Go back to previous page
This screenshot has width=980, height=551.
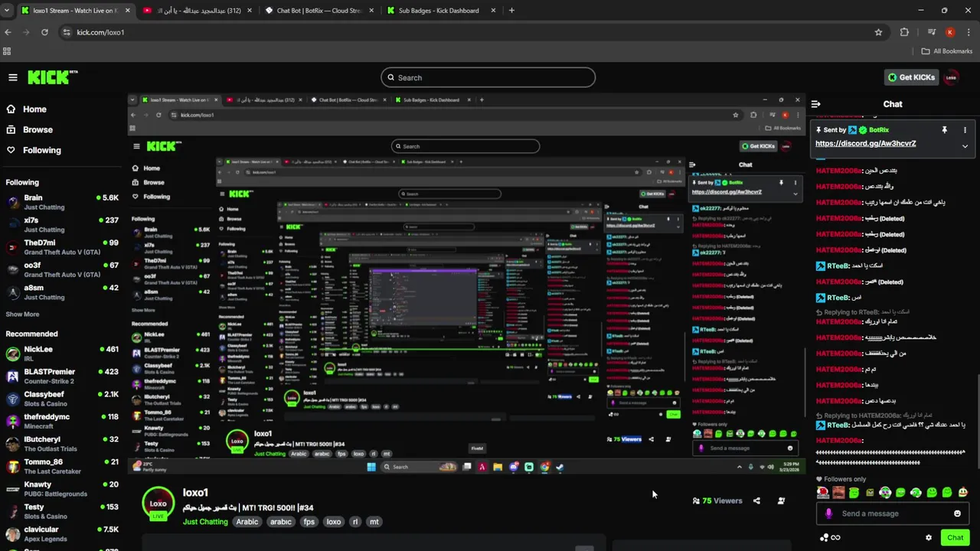click(x=8, y=32)
